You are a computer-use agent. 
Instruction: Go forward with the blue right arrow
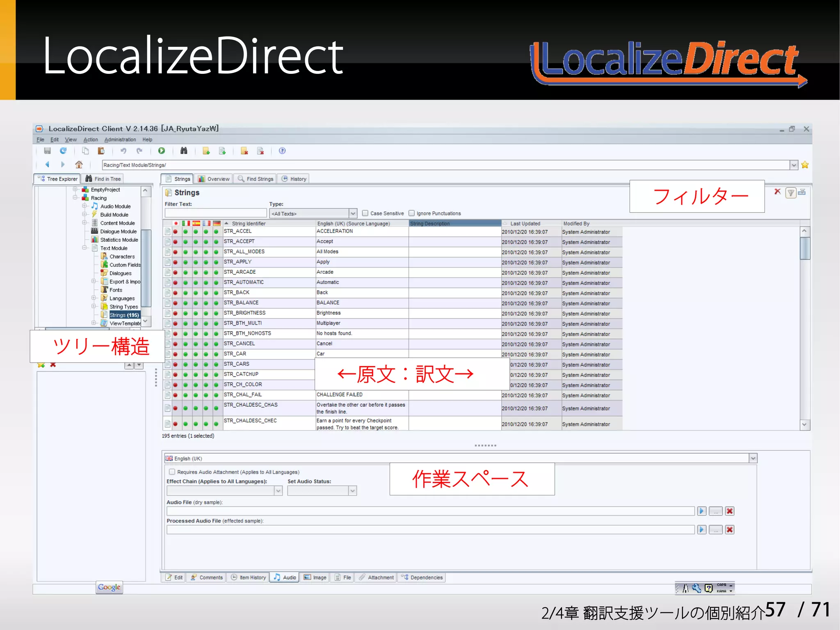[x=63, y=165]
